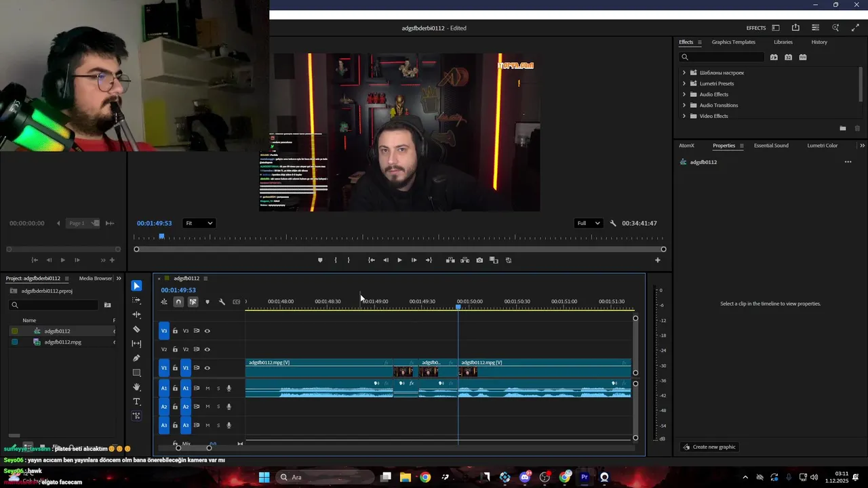Open timeline display settings wrench
The width and height of the screenshot is (868, 488).
pyautogui.click(x=222, y=302)
